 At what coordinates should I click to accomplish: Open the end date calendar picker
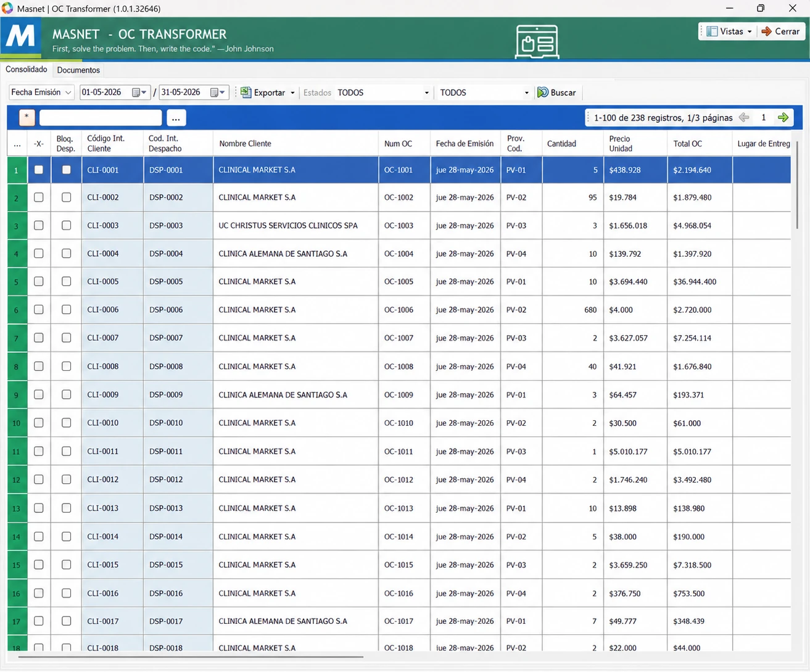click(x=215, y=93)
